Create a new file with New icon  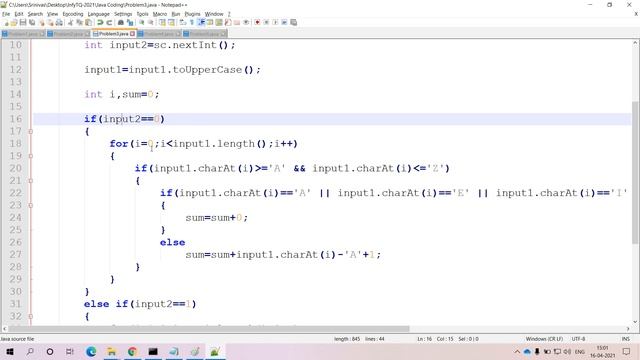pos(6,22)
